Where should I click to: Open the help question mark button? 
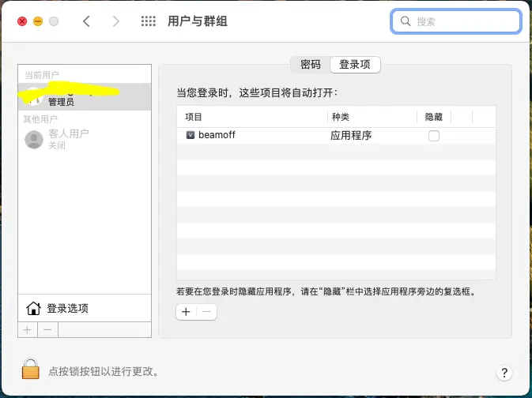[504, 373]
